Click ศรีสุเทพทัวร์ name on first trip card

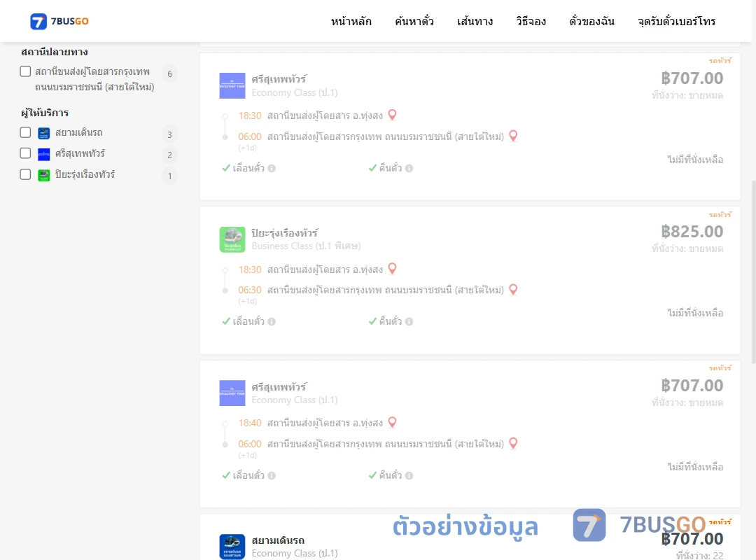[x=279, y=78]
